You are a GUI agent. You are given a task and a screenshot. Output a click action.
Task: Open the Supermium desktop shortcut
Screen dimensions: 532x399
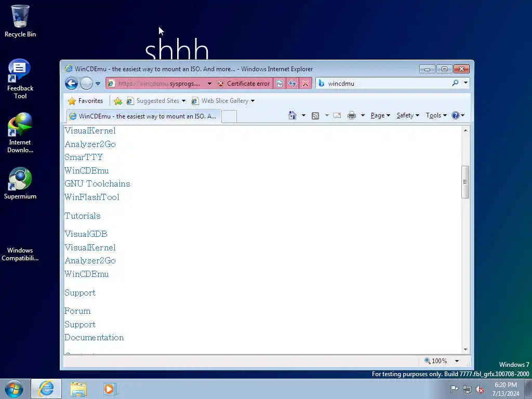coord(20,183)
